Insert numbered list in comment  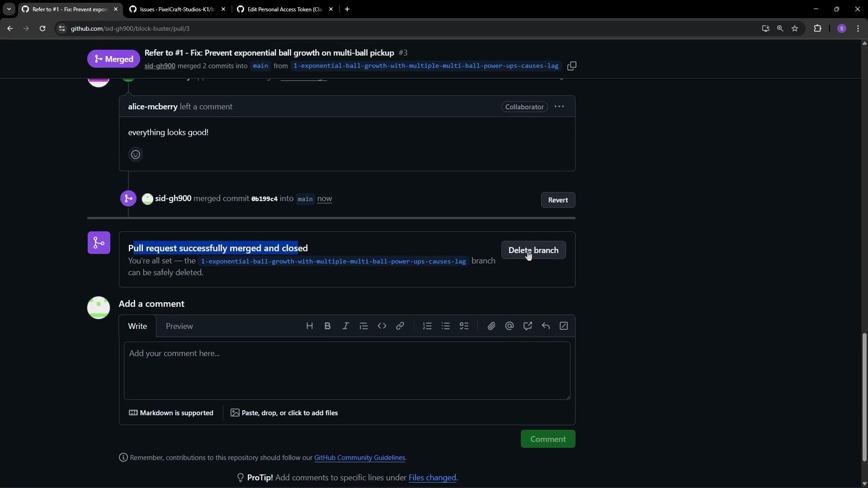[x=427, y=326]
